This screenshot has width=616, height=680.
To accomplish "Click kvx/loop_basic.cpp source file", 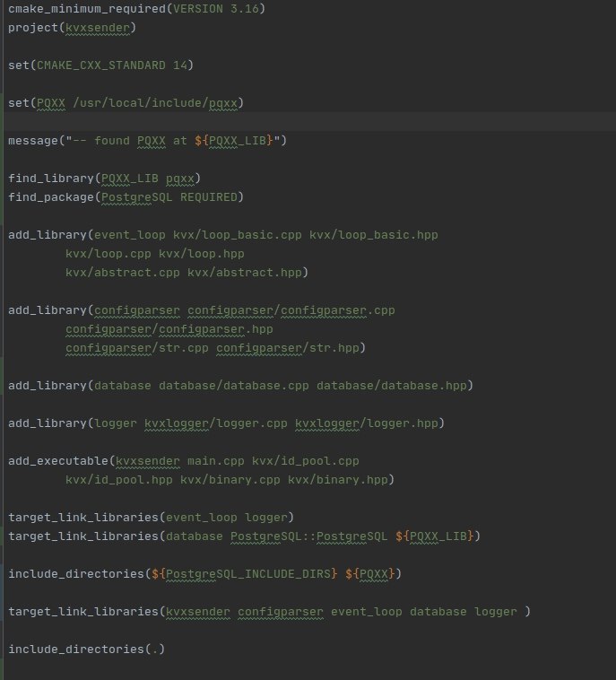I will [237, 235].
